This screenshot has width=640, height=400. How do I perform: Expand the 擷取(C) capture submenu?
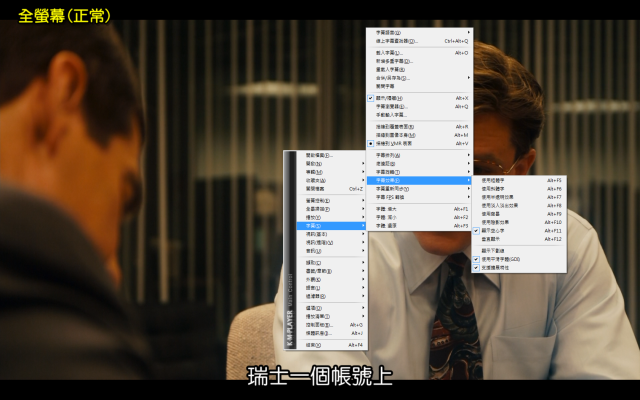tap(331, 263)
